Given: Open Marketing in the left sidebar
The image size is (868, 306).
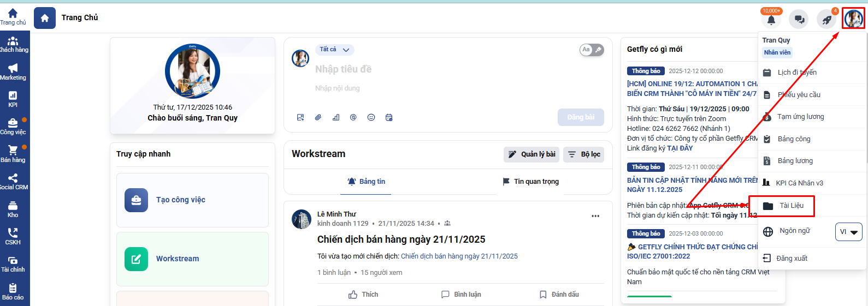Looking at the screenshot, I should tap(13, 71).
